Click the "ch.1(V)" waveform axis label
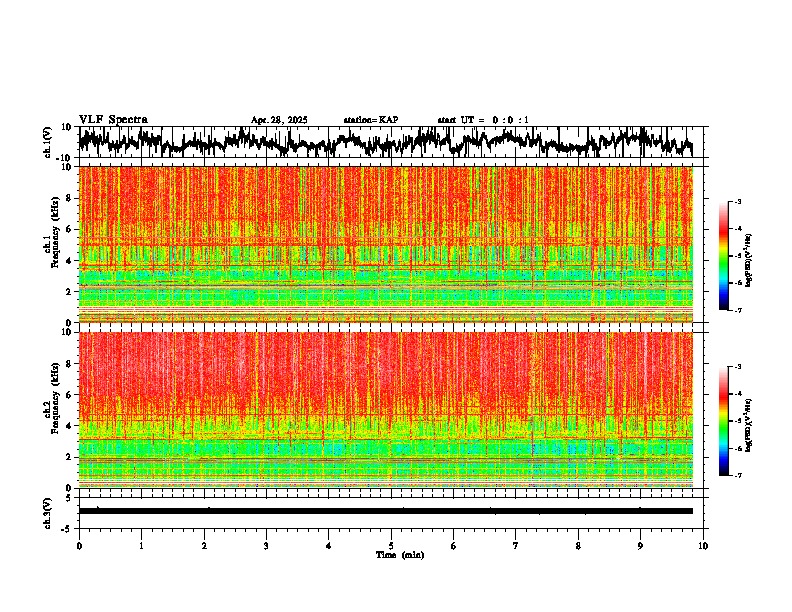The height and width of the screenshot is (612, 792). pos(48,142)
